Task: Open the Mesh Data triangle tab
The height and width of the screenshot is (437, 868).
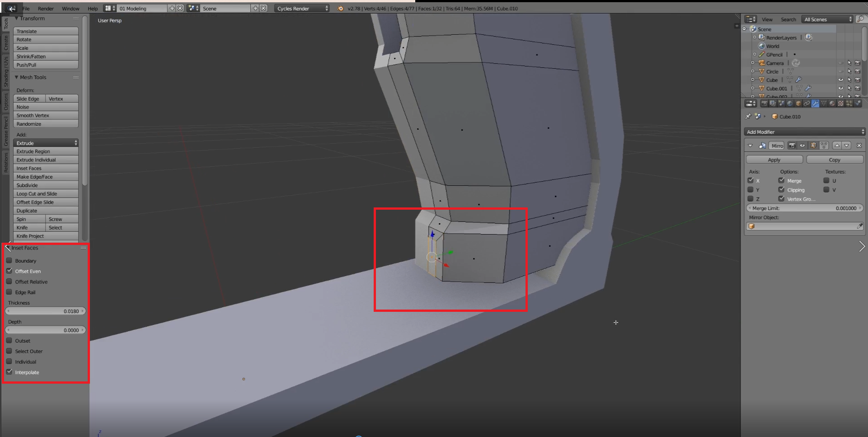Action: [824, 103]
